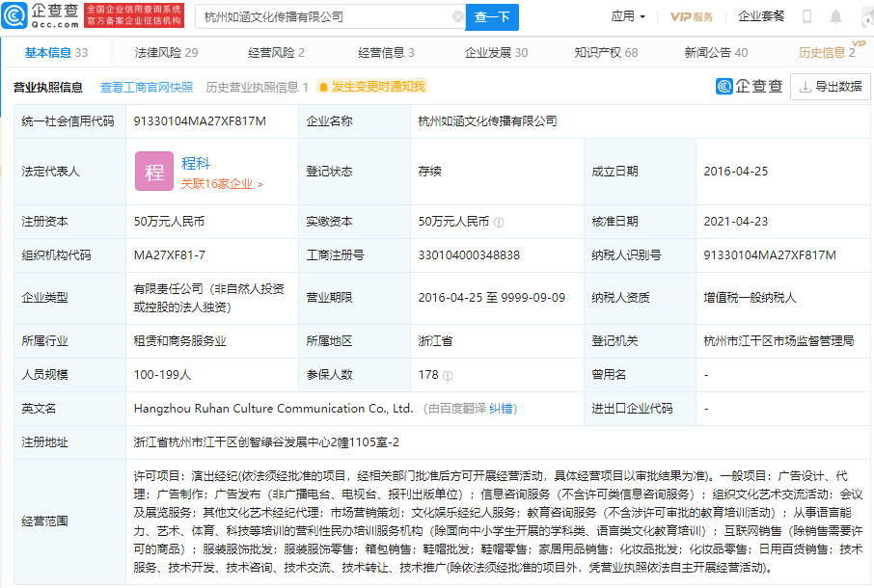Clear the search box with the X icon
The width and height of the screenshot is (874, 588).
pyautogui.click(x=457, y=17)
